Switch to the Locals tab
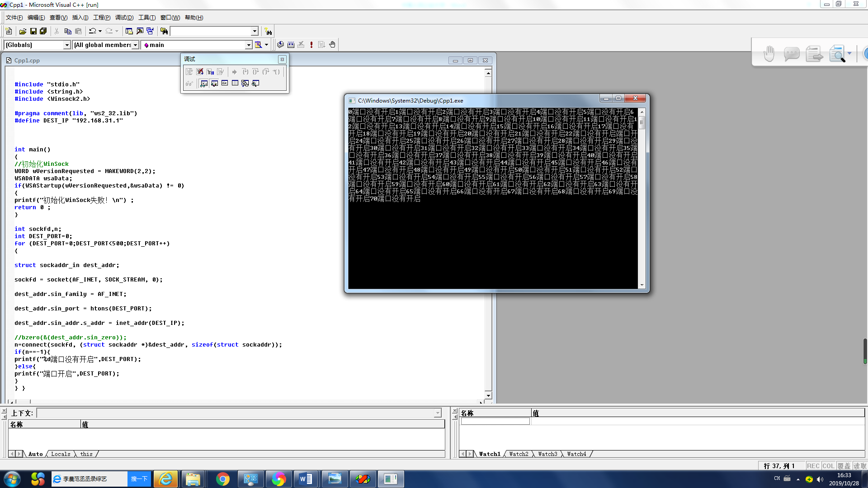Image resolution: width=868 pixels, height=488 pixels. coord(61,454)
